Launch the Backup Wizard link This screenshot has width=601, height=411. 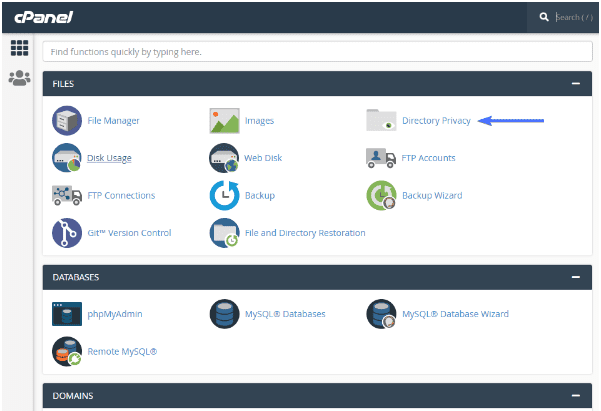pos(432,196)
